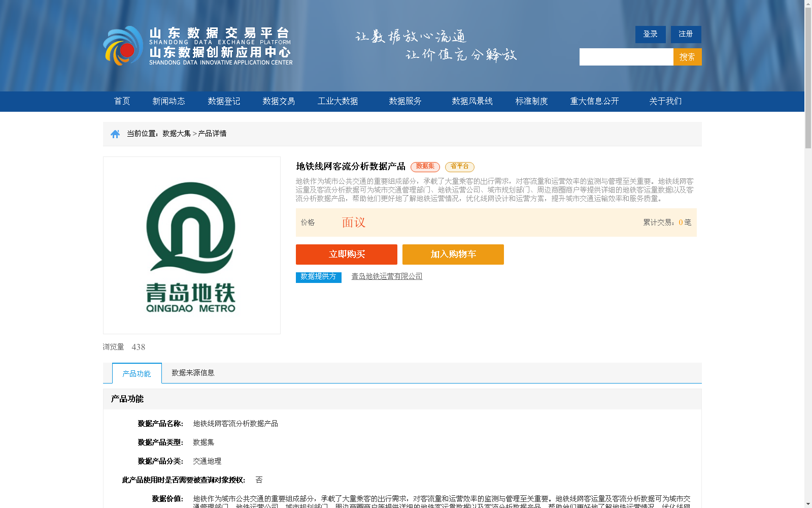812x508 pixels.
Task: Click the 数据产品类型 value 数据集
Action: (x=204, y=442)
